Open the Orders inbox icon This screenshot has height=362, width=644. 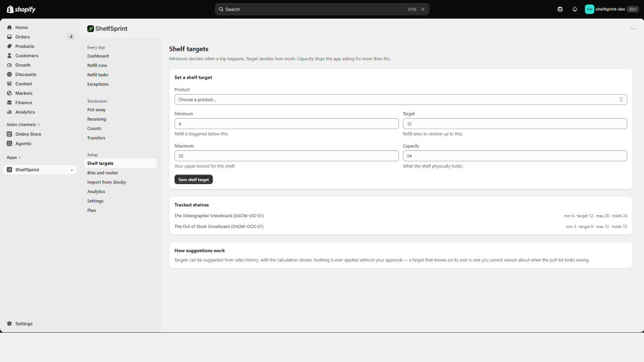[9, 37]
